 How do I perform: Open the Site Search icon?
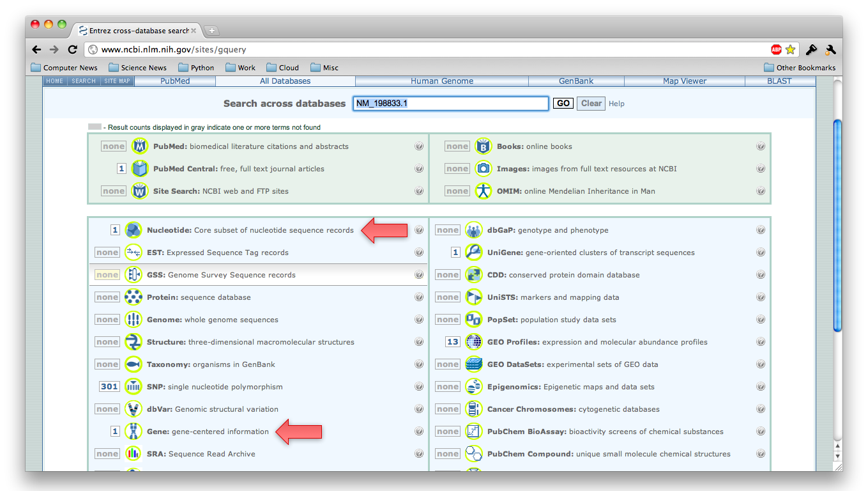click(140, 191)
